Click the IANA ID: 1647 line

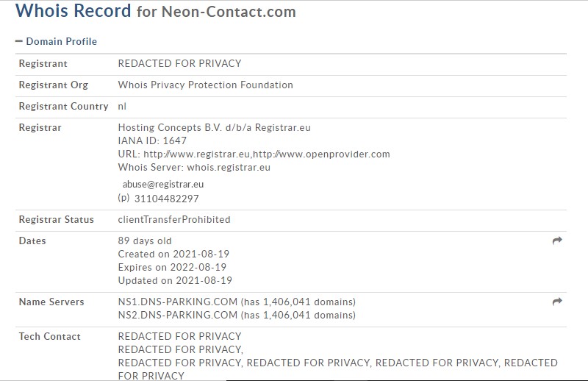[x=152, y=140]
